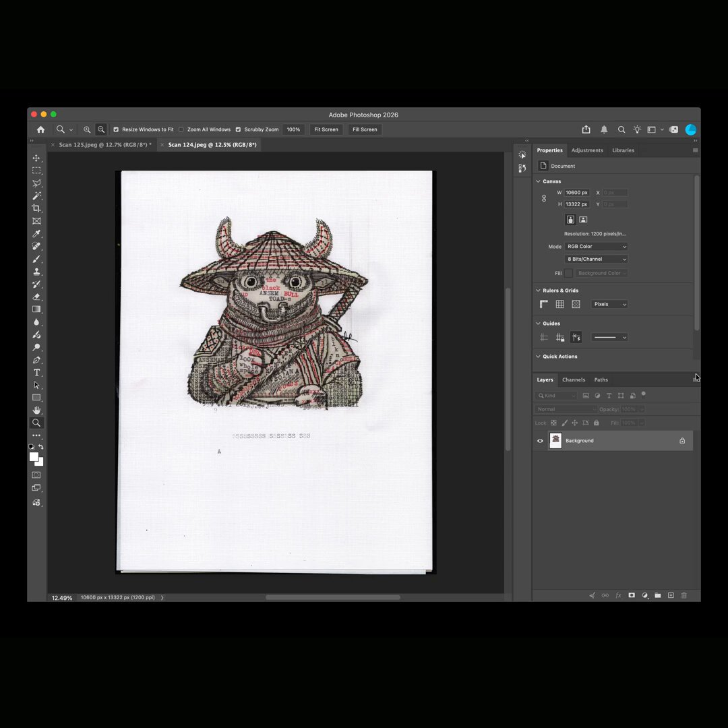Select the Eyedropper tool

point(36,233)
